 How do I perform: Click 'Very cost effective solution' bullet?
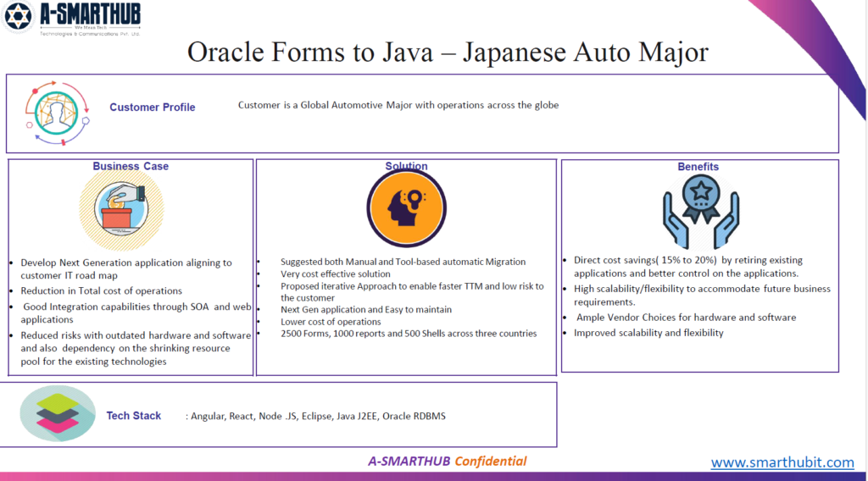click(336, 274)
